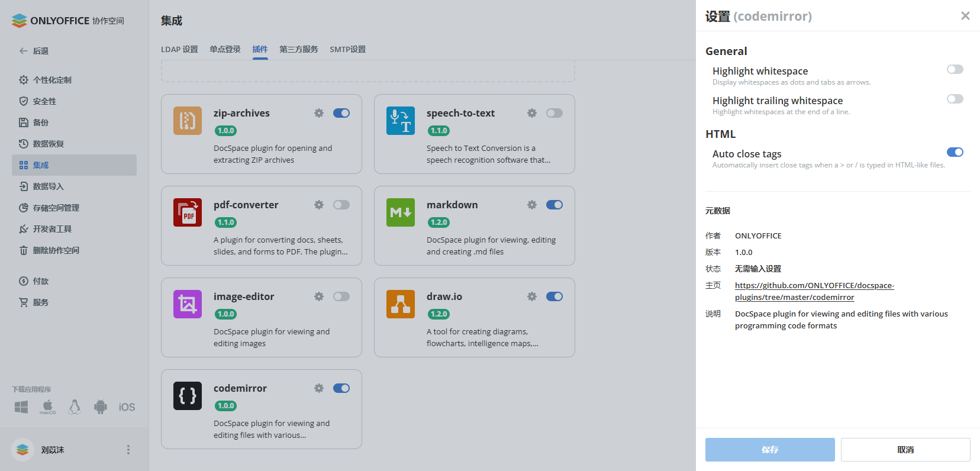Download the Android mobile app
Image resolution: width=980 pixels, height=471 pixels.
101,407
